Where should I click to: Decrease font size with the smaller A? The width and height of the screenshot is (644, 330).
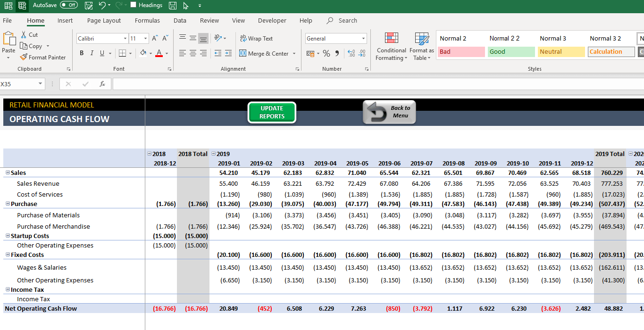coord(165,38)
